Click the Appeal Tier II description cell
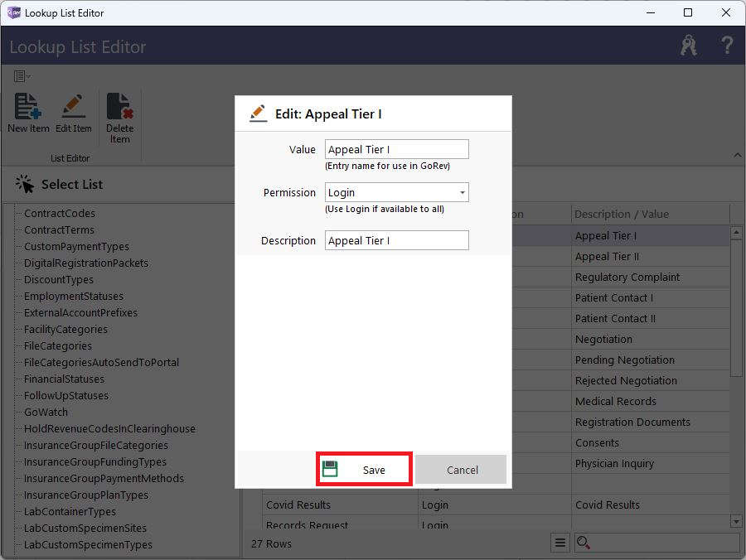746x560 pixels. coord(650,257)
